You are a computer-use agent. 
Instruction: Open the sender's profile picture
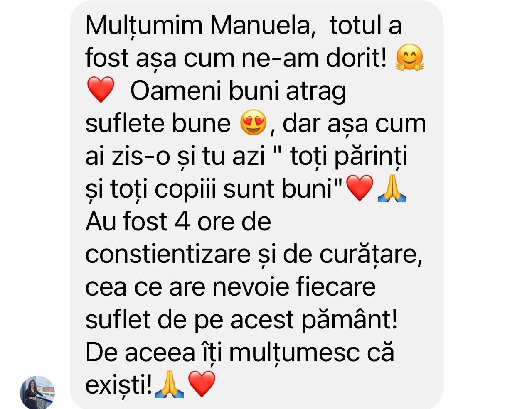pos(37,392)
